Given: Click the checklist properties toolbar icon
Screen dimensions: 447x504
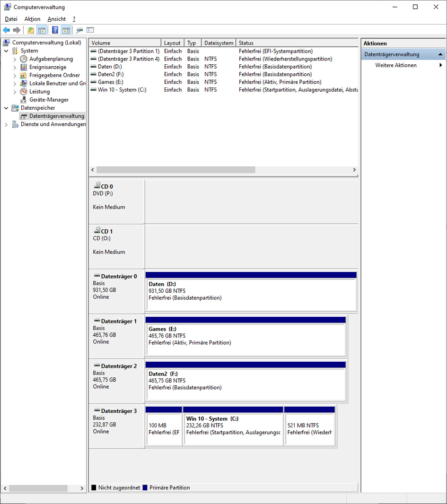Looking at the screenshot, I should tap(90, 30).
